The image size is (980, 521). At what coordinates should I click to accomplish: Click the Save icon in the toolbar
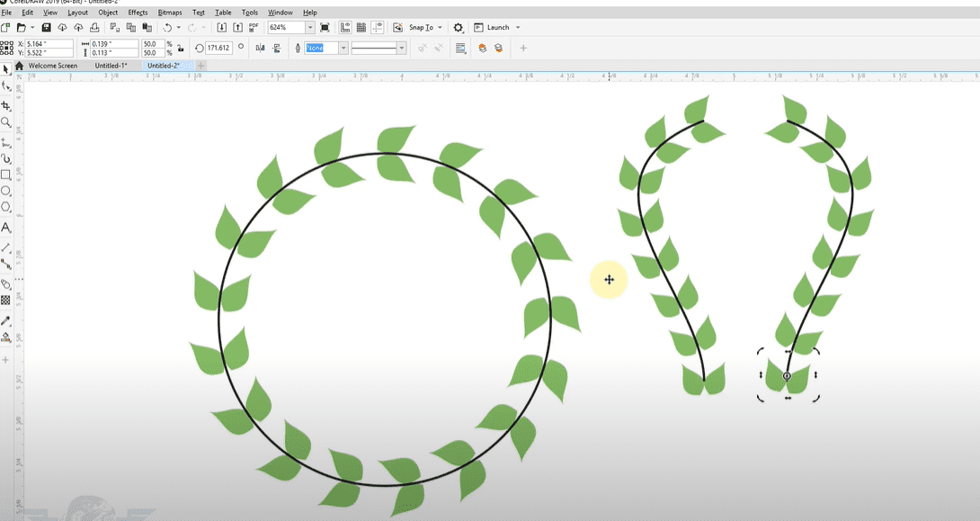[46, 28]
